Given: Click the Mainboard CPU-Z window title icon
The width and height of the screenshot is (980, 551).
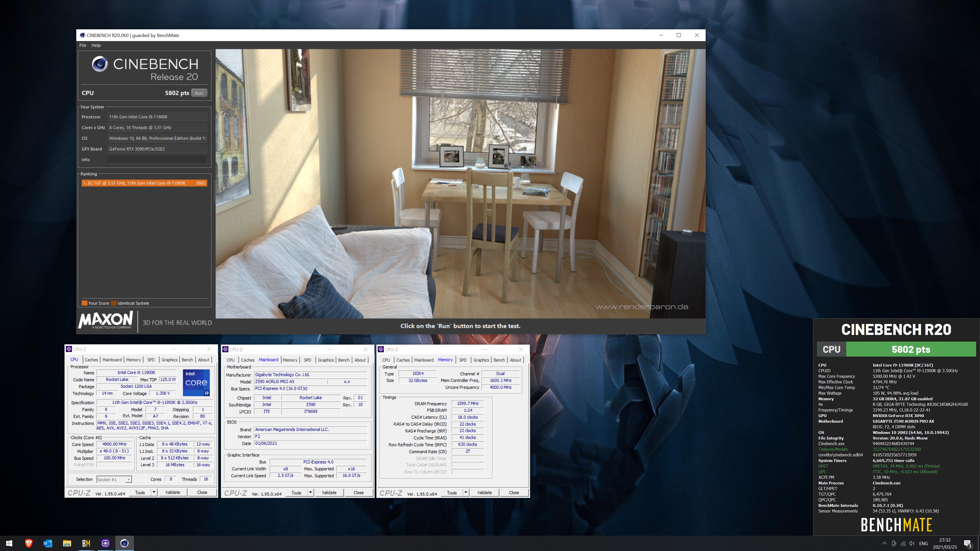Looking at the screenshot, I should (226, 349).
